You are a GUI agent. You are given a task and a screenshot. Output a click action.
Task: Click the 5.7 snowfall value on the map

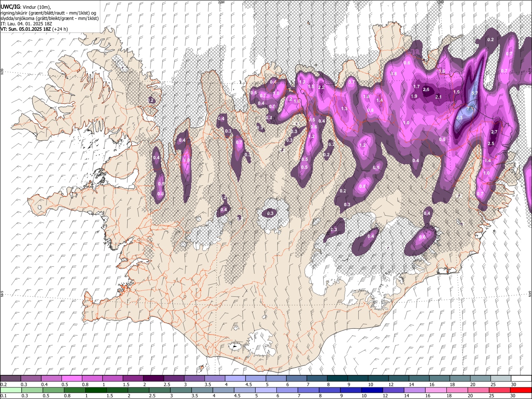pyautogui.click(x=475, y=94)
